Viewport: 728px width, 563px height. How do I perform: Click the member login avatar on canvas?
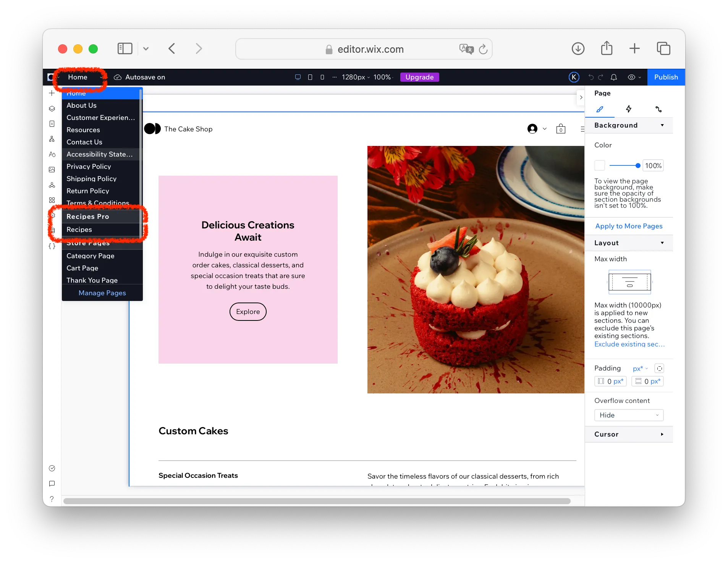click(x=532, y=129)
